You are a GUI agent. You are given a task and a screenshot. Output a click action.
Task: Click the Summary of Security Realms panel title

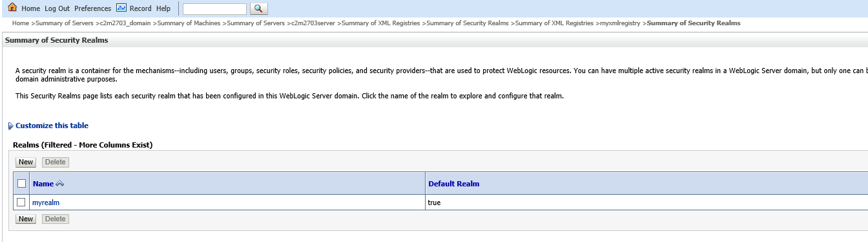point(56,40)
